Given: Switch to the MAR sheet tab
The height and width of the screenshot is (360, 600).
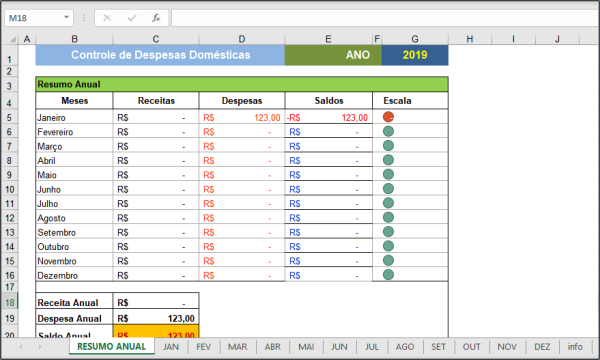Looking at the screenshot, I should click(238, 347).
